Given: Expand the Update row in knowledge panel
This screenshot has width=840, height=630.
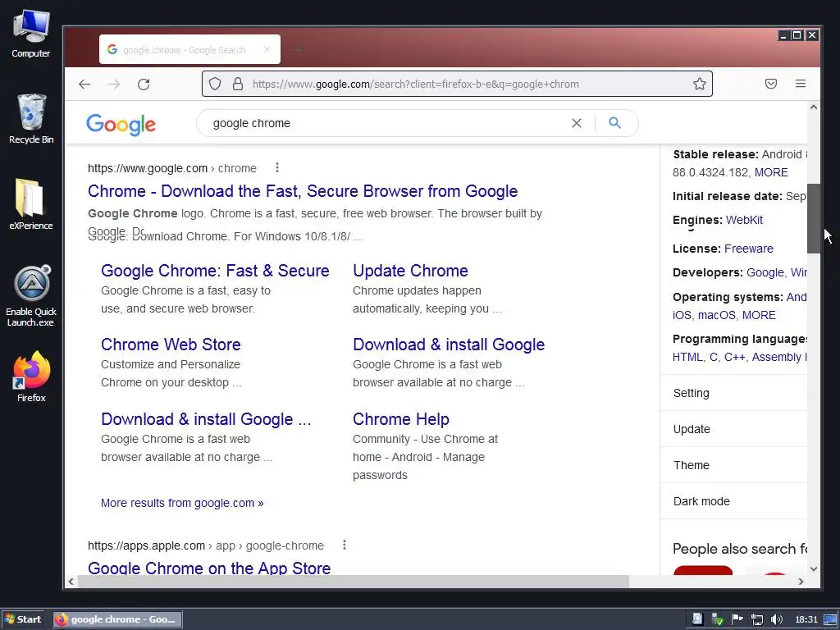Looking at the screenshot, I should [734, 429].
